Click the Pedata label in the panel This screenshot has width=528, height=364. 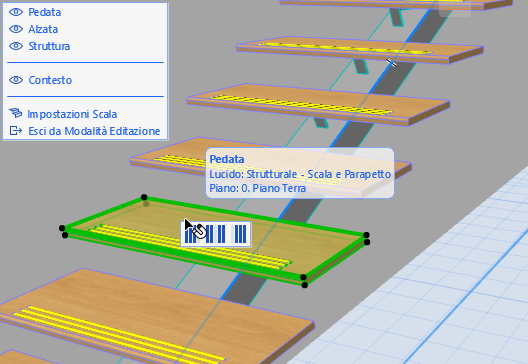[44, 12]
